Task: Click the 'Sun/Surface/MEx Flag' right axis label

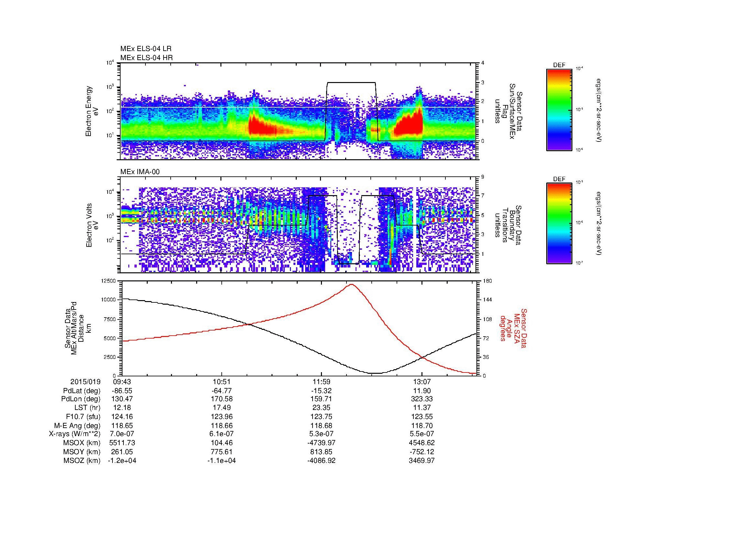Action: click(508, 111)
